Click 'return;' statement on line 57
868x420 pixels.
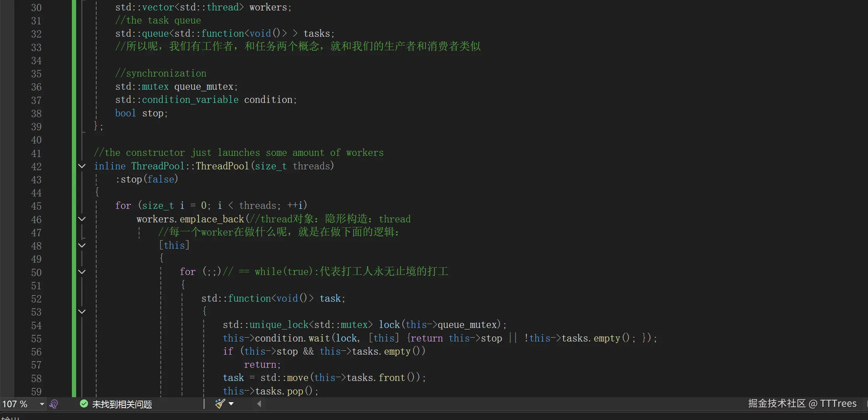[262, 365]
